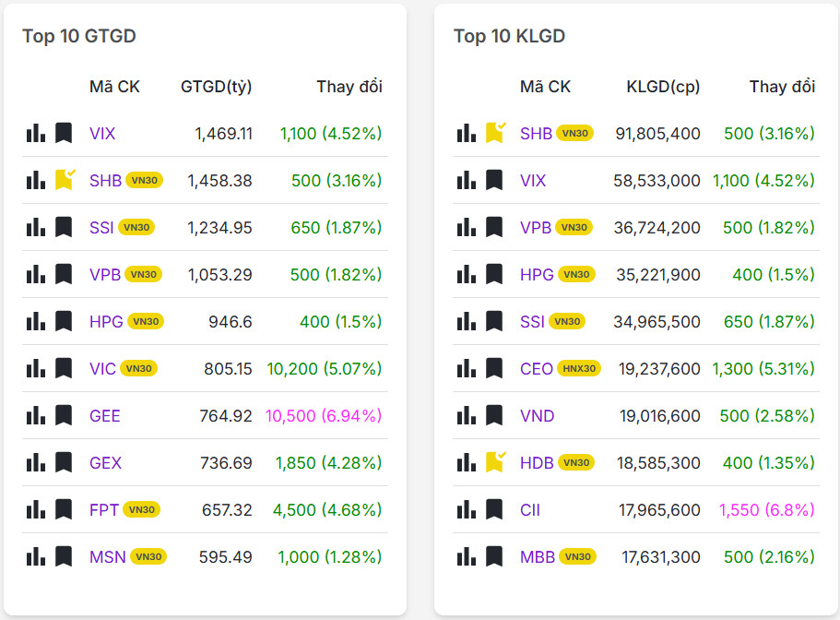Open chart icon next to FPT
This screenshot has height=620, width=840.
(36, 510)
